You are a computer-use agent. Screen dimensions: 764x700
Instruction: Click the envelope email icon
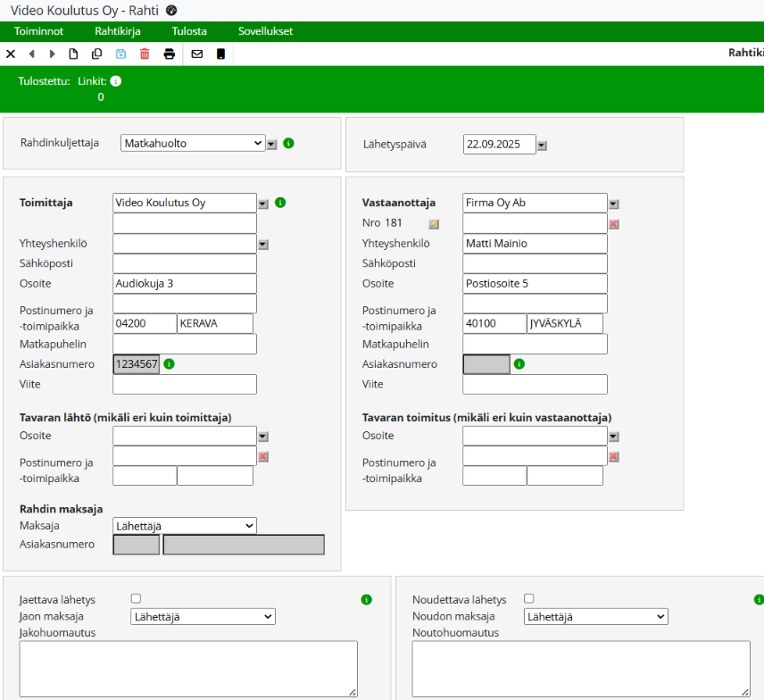pyautogui.click(x=197, y=54)
